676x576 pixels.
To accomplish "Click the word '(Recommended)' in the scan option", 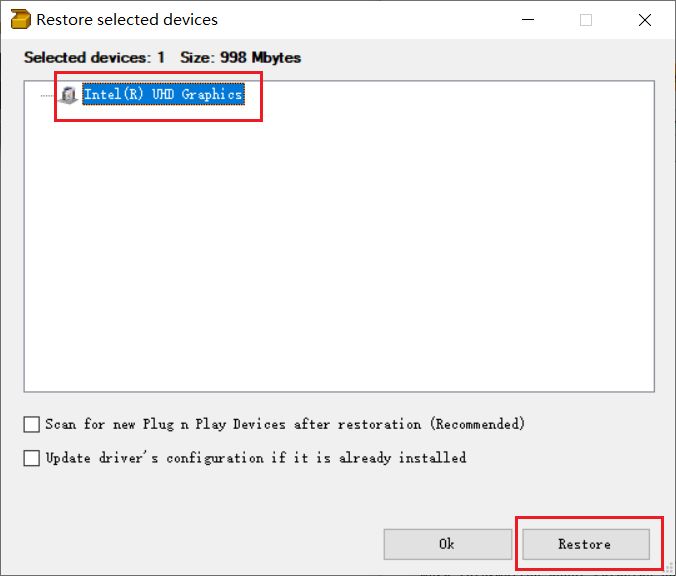I will tap(477, 424).
